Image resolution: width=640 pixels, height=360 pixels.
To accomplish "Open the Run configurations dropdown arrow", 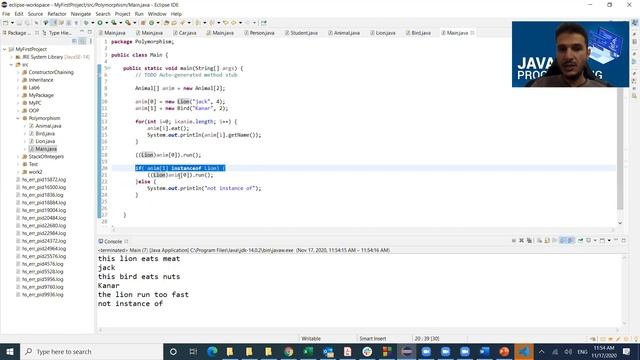I will click(107, 23).
